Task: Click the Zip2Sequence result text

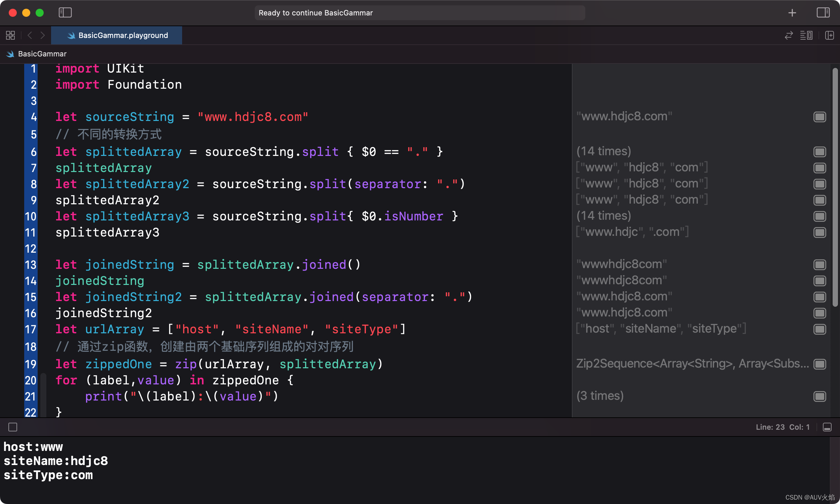Action: coord(692,364)
